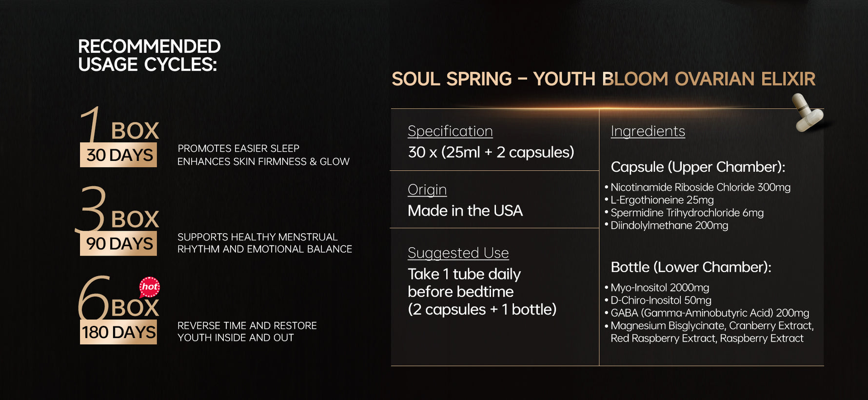This screenshot has width=868, height=400.
Task: Click the red 'hot' badge icon
Action: pos(150,287)
